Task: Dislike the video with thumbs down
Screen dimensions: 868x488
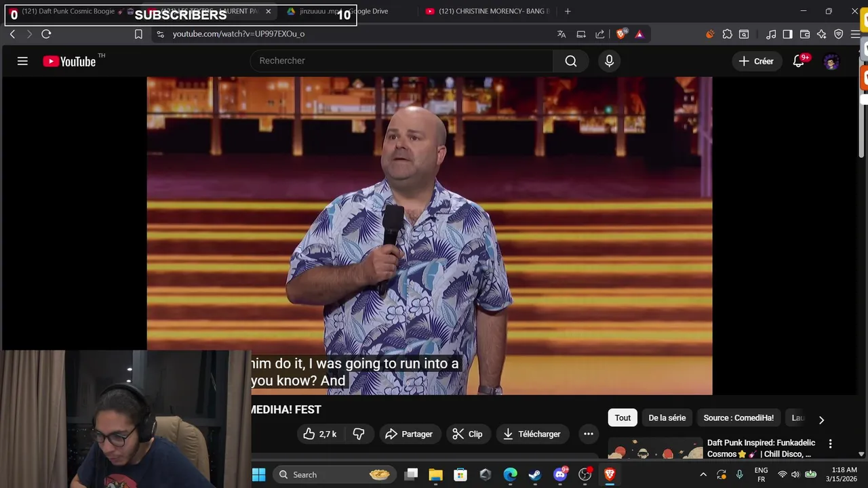Action: click(359, 434)
